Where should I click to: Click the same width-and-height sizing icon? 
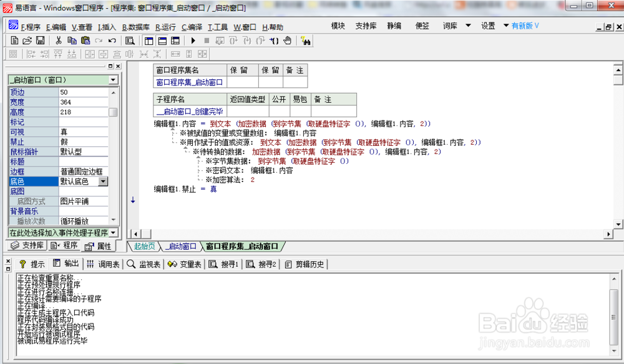(x=203, y=54)
